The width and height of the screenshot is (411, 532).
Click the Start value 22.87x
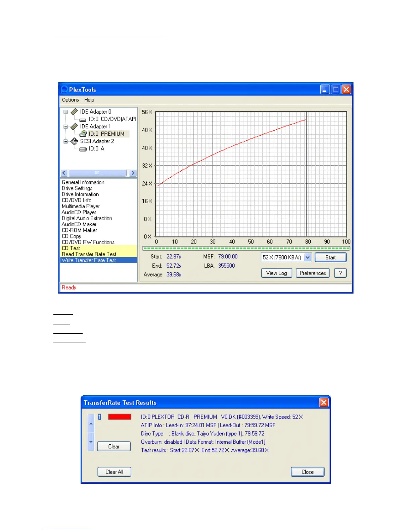tap(174, 257)
